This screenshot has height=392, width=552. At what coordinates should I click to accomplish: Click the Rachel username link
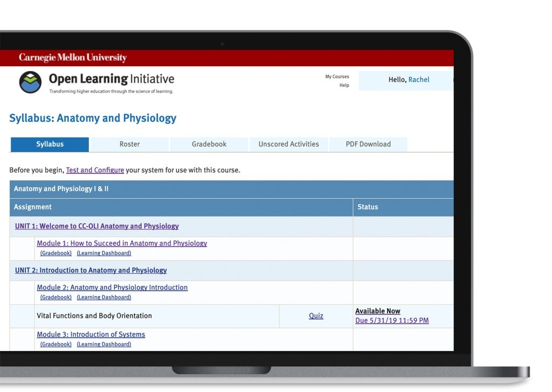[x=419, y=80]
